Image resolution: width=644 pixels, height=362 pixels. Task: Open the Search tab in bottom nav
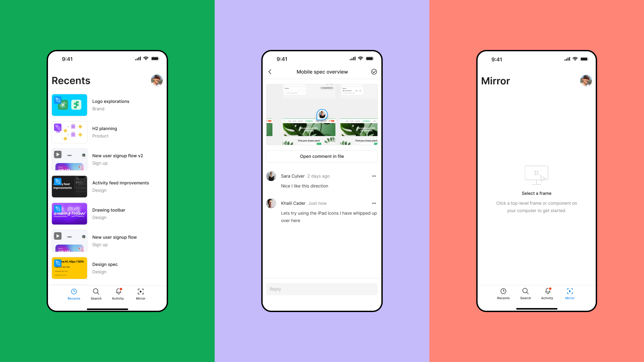(96, 294)
